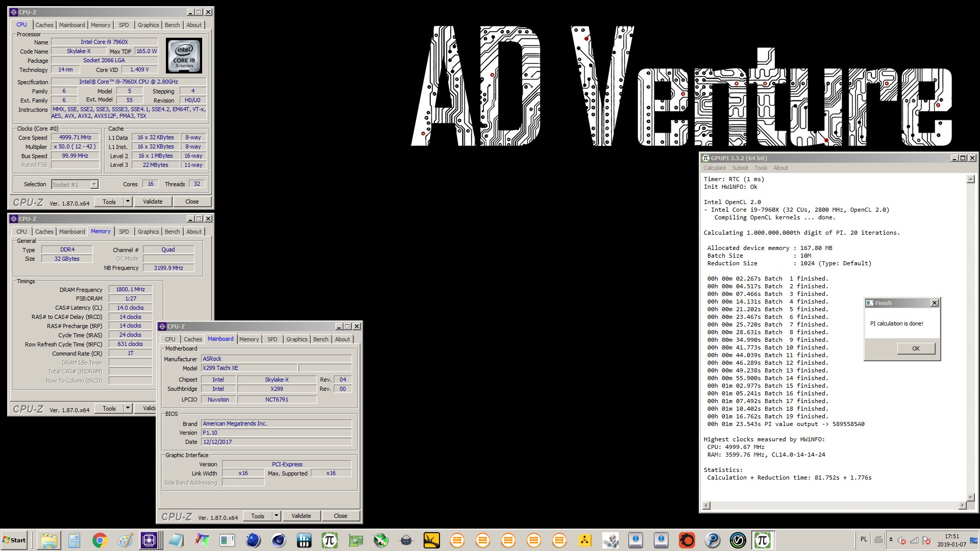Click GPUPI horizontal scrollbar right arrow
Viewport: 980px width, 551px height.
click(963, 506)
